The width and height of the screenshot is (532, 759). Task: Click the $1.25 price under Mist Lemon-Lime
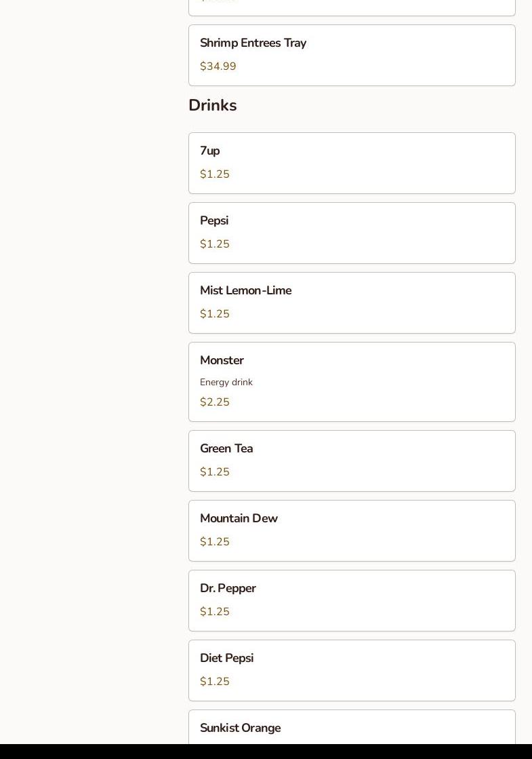point(215,314)
